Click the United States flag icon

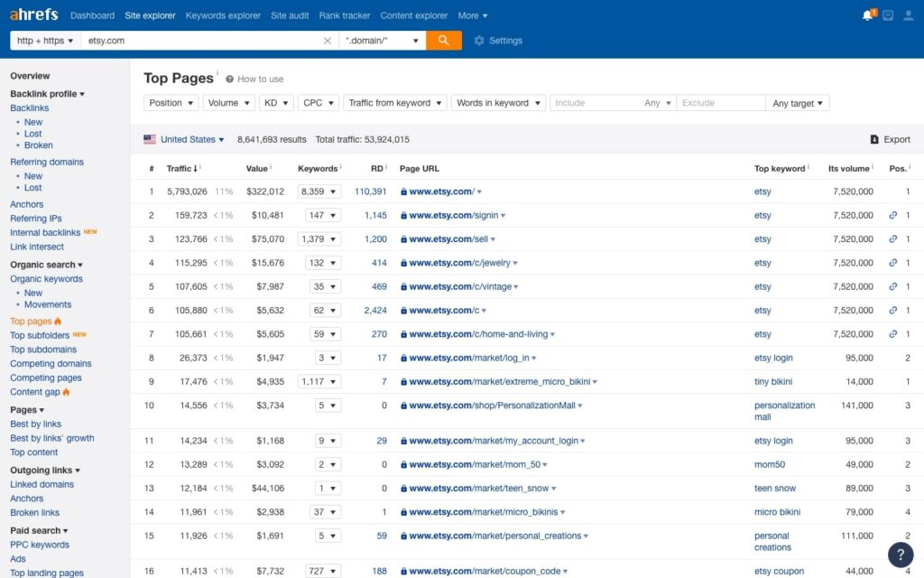coord(150,139)
